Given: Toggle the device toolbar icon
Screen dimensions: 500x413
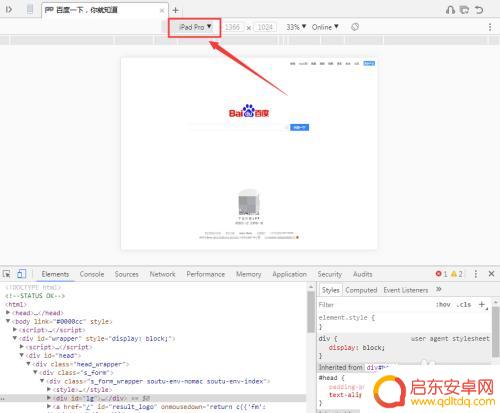Looking at the screenshot, I should 21,274.
